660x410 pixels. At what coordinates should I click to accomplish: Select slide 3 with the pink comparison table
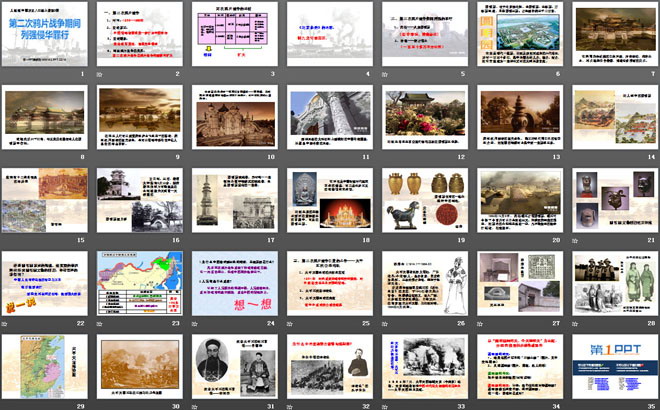point(235,34)
